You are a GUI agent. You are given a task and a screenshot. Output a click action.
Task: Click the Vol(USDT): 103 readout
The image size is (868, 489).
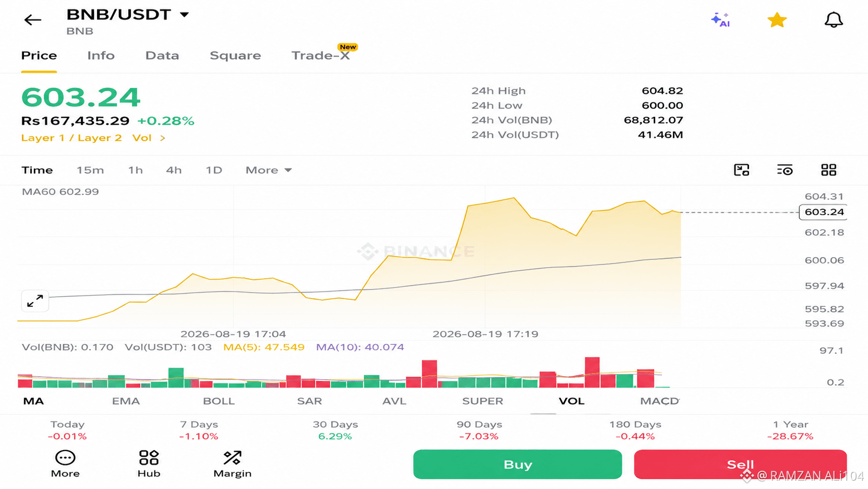tap(168, 347)
